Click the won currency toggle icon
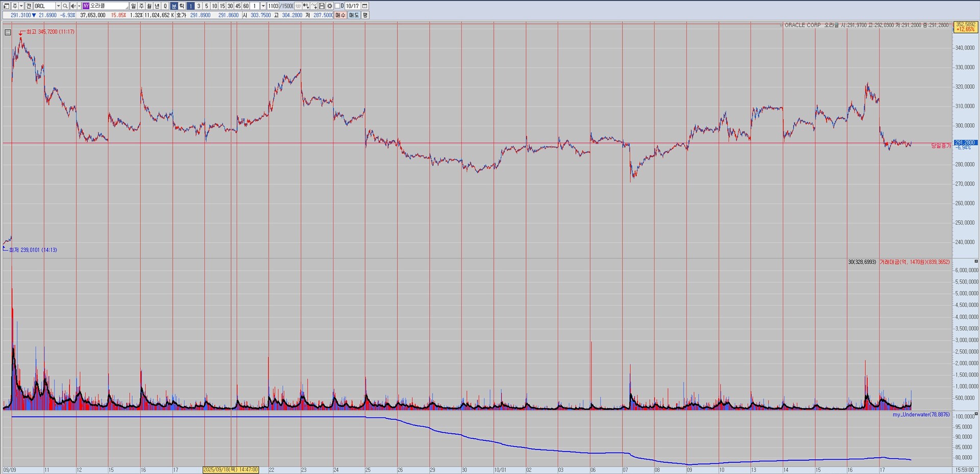This screenshot has width=980, height=474. coord(298,6)
